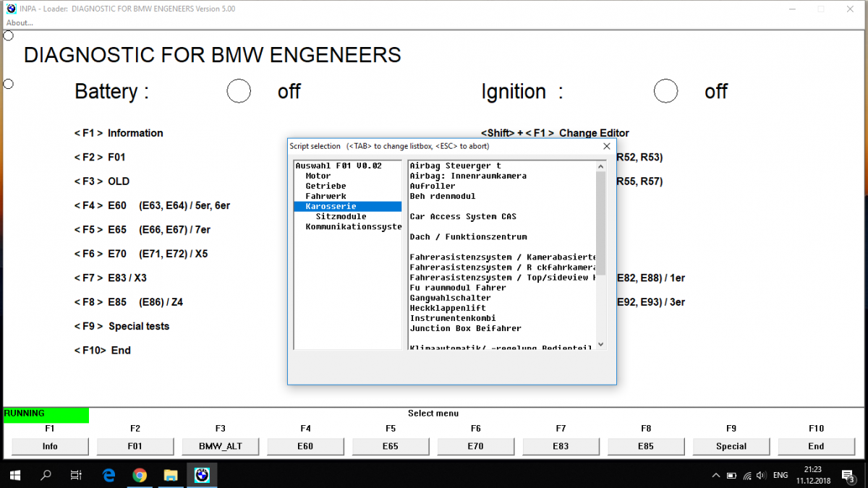Choose Fahrerasistenzsystem / Top/sideview entry
868x488 pixels.
(503, 277)
